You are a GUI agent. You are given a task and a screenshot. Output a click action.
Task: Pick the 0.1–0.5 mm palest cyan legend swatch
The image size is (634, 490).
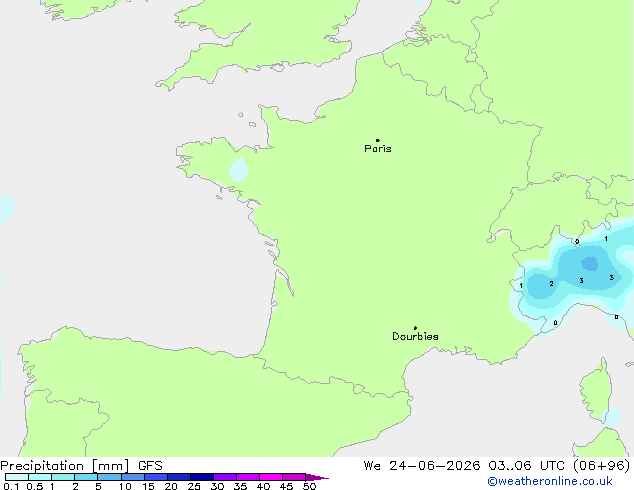17,477
